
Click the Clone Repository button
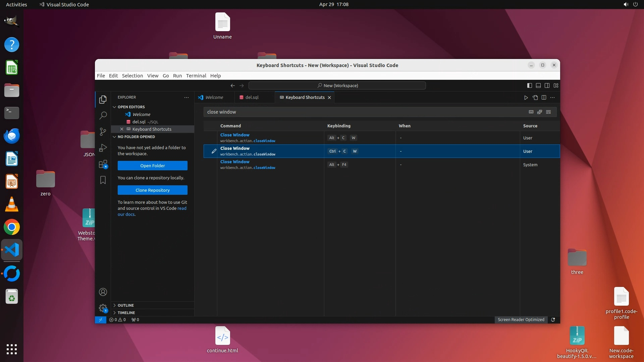pyautogui.click(x=152, y=190)
